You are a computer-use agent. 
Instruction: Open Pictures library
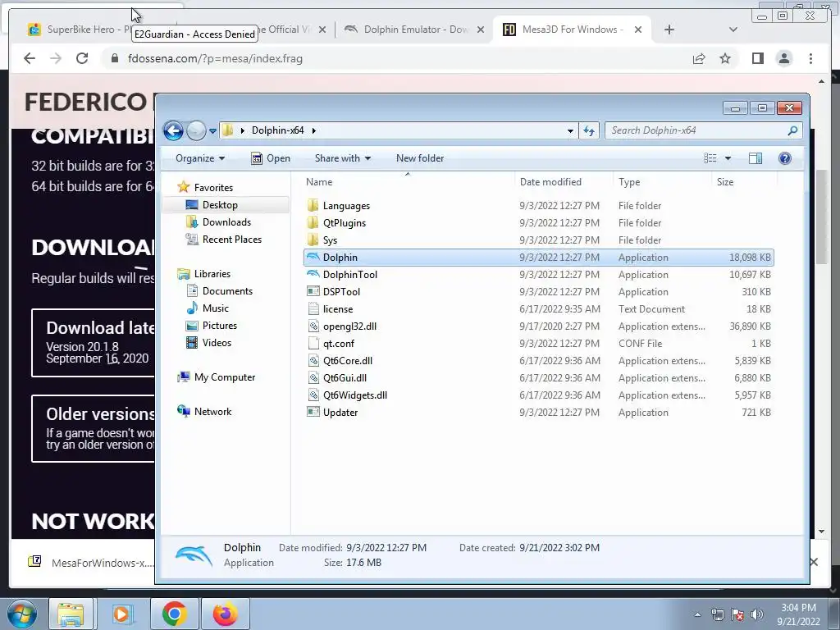click(219, 325)
